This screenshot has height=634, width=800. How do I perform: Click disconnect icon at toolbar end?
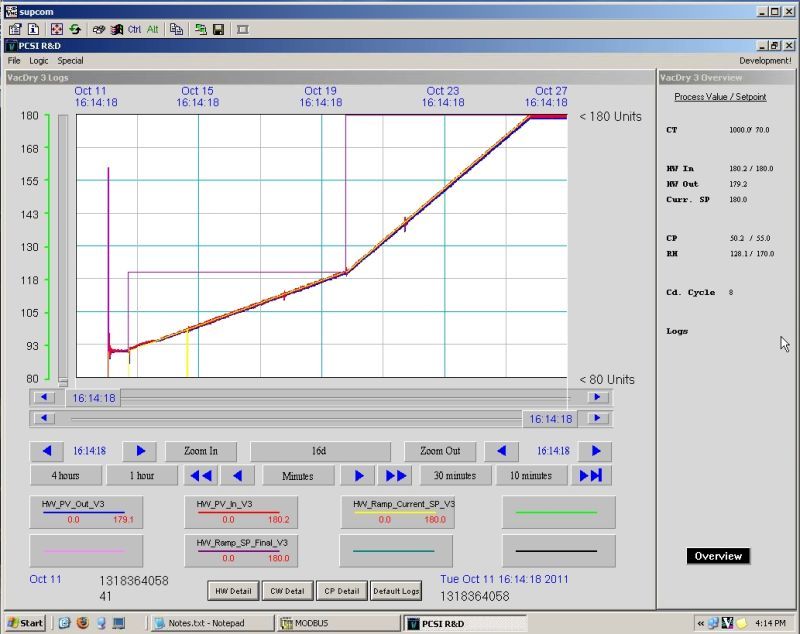tap(243, 30)
